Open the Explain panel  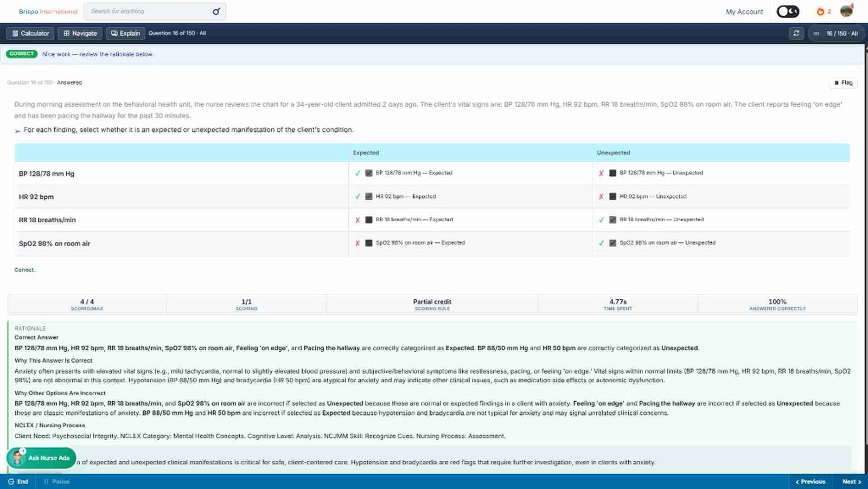click(125, 33)
